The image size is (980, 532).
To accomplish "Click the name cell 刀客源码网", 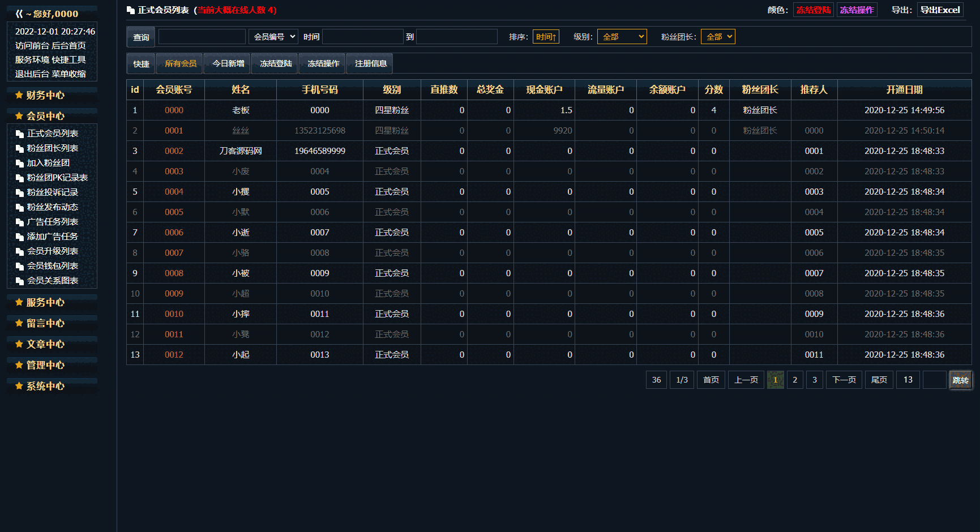I will tap(241, 151).
